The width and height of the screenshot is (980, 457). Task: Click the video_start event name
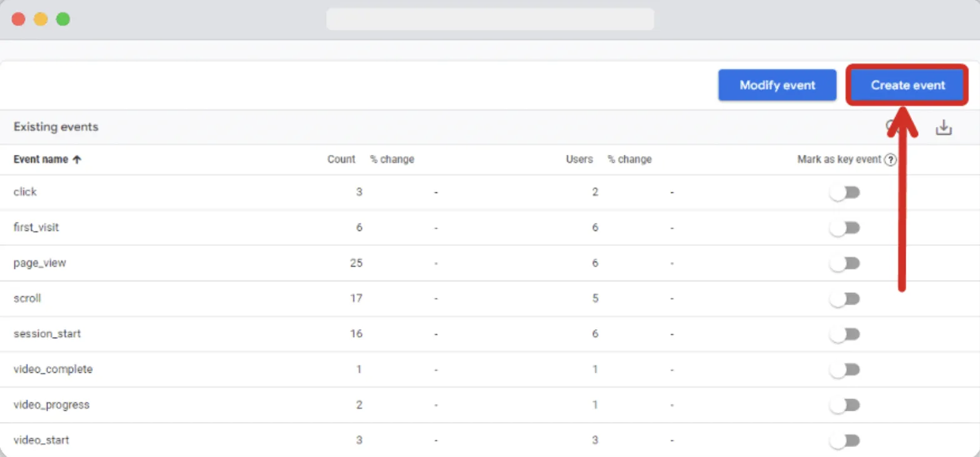[41, 440]
